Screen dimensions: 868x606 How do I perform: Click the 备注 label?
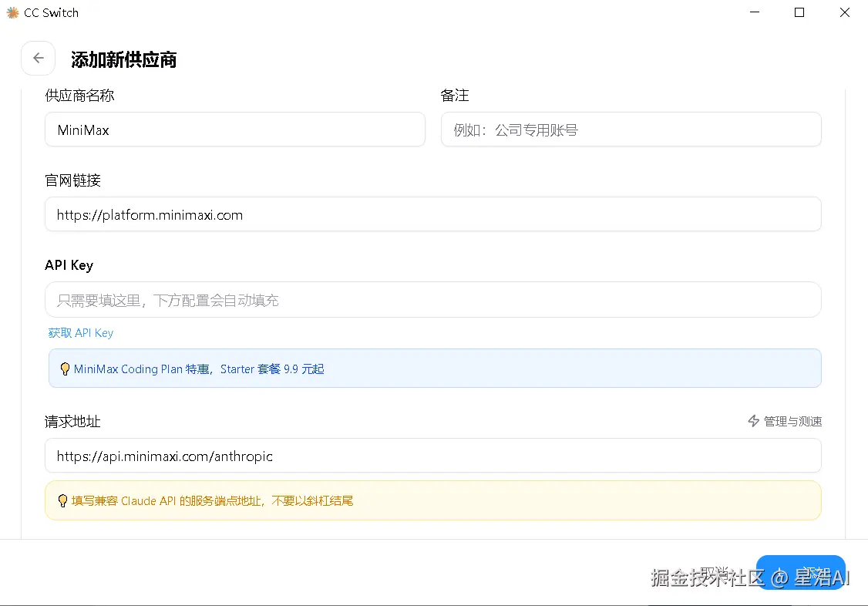(x=455, y=96)
